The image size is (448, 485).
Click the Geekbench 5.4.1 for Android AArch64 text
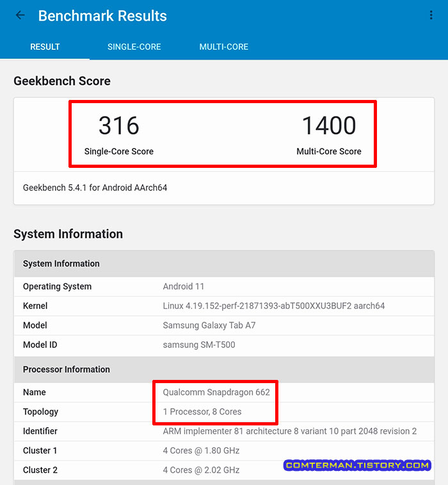pyautogui.click(x=95, y=188)
